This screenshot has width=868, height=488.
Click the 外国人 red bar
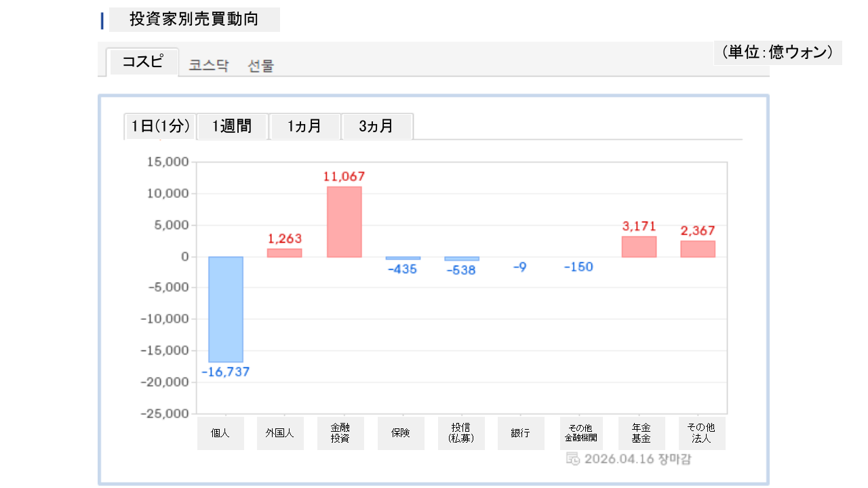point(285,253)
